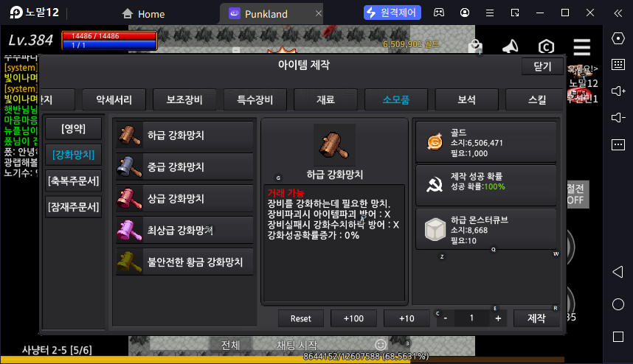Click the 제작 craft button
633x364 pixels.
[536, 318]
